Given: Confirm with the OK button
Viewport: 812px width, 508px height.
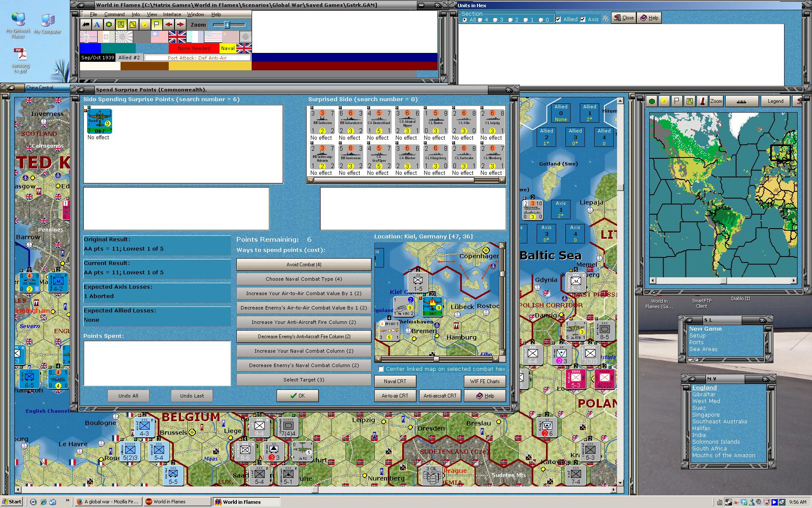Looking at the screenshot, I should click(297, 396).
